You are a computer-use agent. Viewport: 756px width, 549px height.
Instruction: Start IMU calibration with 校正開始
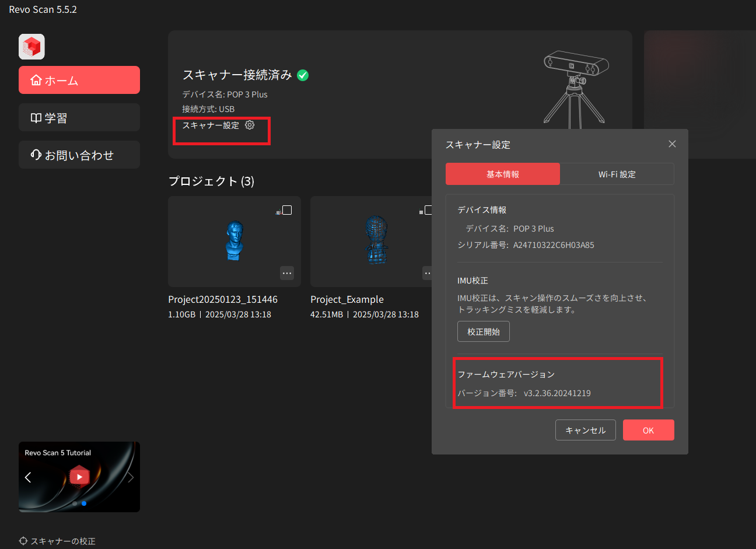[484, 331]
